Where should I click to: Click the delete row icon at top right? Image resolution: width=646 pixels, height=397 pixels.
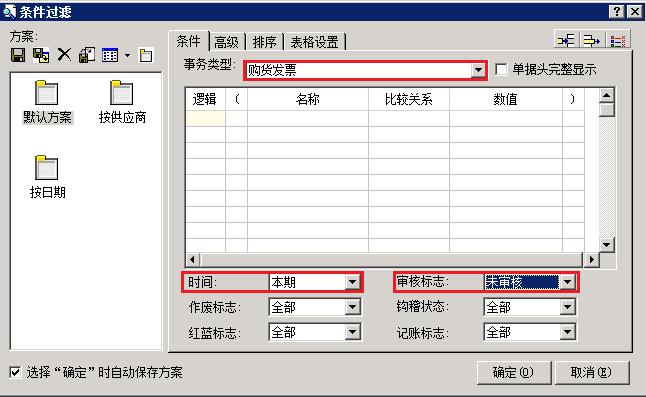(592, 40)
